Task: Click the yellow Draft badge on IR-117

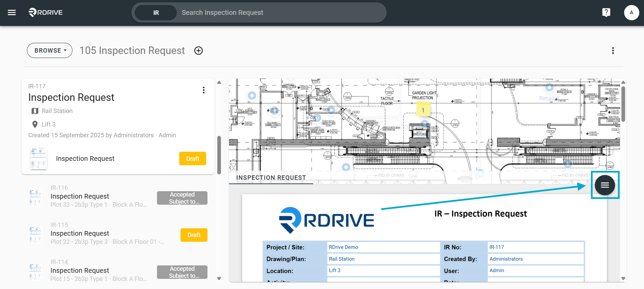Action: click(193, 158)
